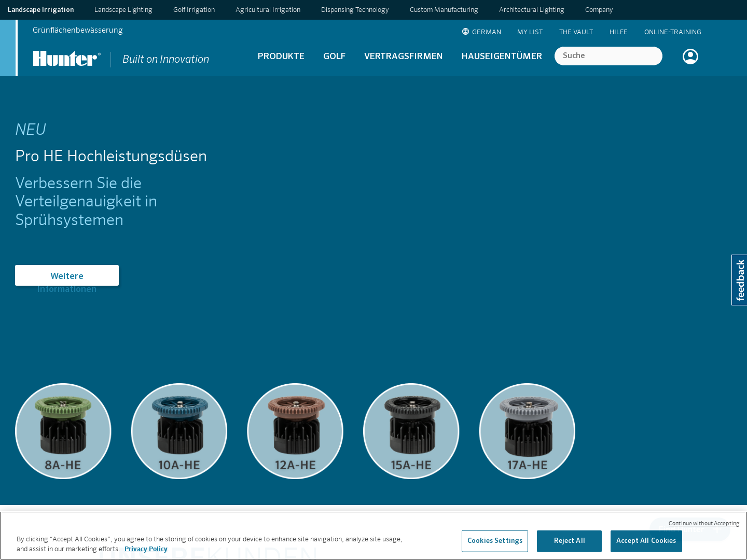Screen dimensions: 747x560
Task: Open Company in top bar
Action: [x=599, y=10]
